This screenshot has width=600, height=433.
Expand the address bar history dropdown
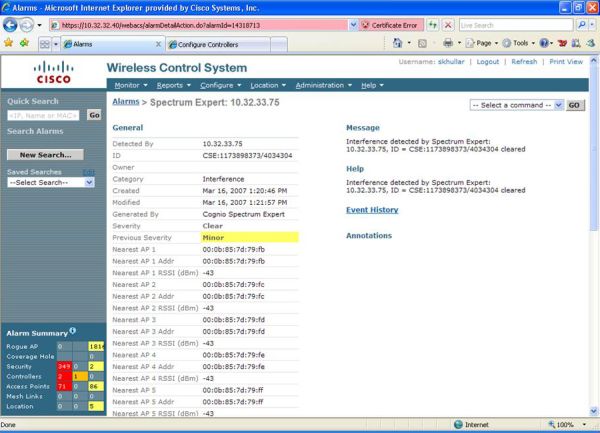click(354, 25)
